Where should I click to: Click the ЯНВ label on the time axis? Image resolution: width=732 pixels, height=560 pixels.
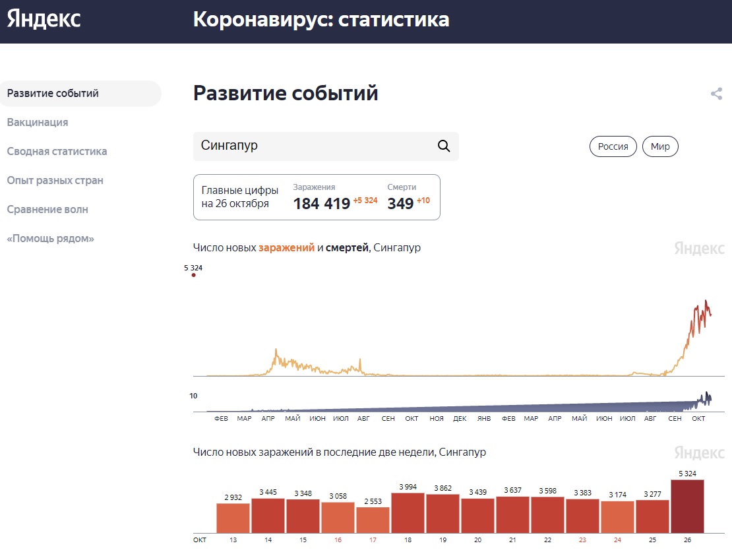tap(484, 418)
